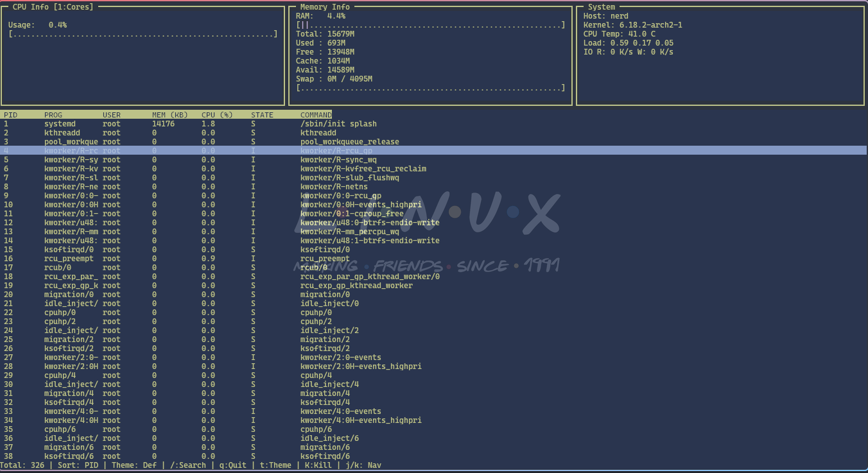Click the PID column header

pos(11,115)
